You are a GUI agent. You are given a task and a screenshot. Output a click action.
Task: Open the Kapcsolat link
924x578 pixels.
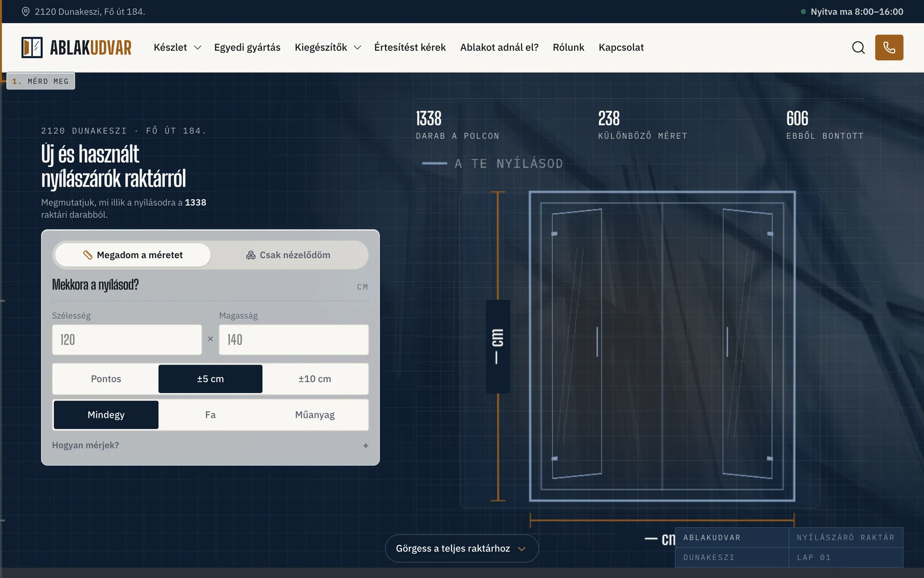621,47
